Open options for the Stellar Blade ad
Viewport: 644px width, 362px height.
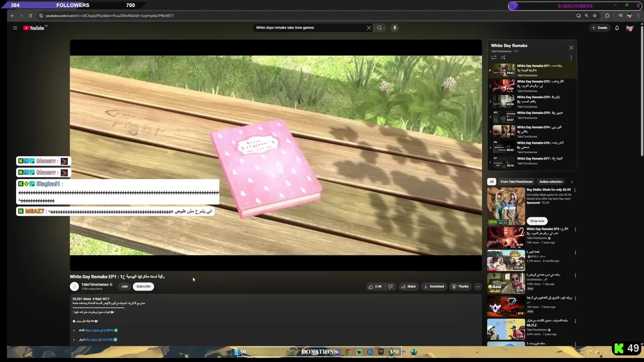[x=575, y=190]
